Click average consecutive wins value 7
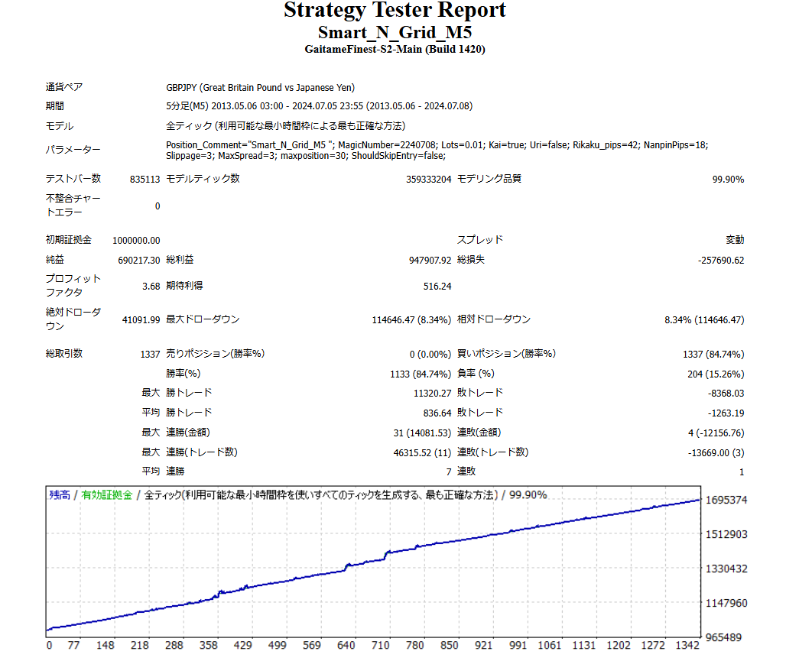812x661 pixels. (449, 472)
